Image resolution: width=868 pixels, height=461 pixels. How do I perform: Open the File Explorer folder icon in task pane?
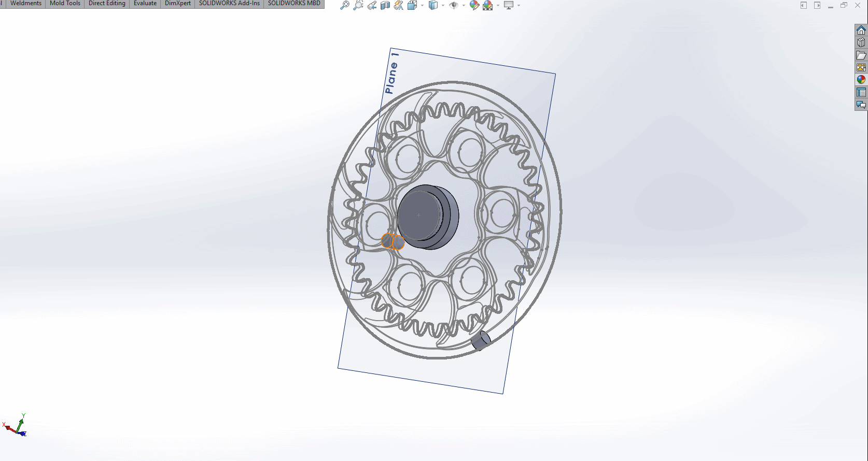(861, 55)
